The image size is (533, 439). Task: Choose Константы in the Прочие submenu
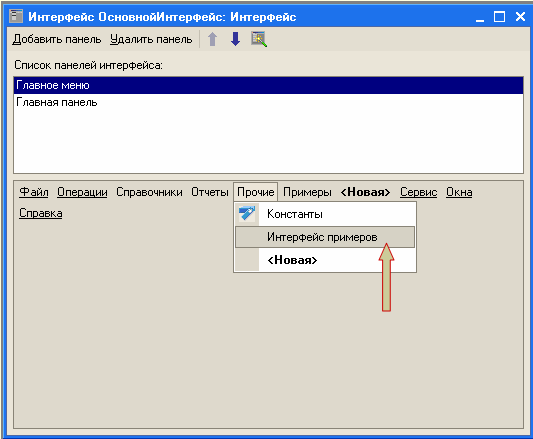325,214
